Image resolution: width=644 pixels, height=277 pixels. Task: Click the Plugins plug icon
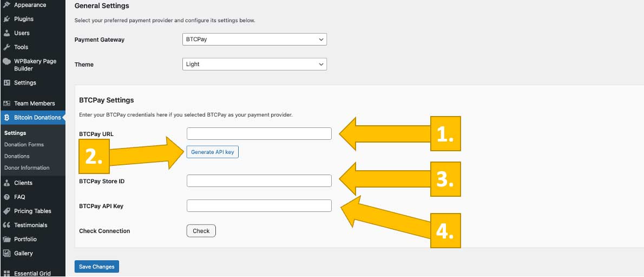(6, 19)
